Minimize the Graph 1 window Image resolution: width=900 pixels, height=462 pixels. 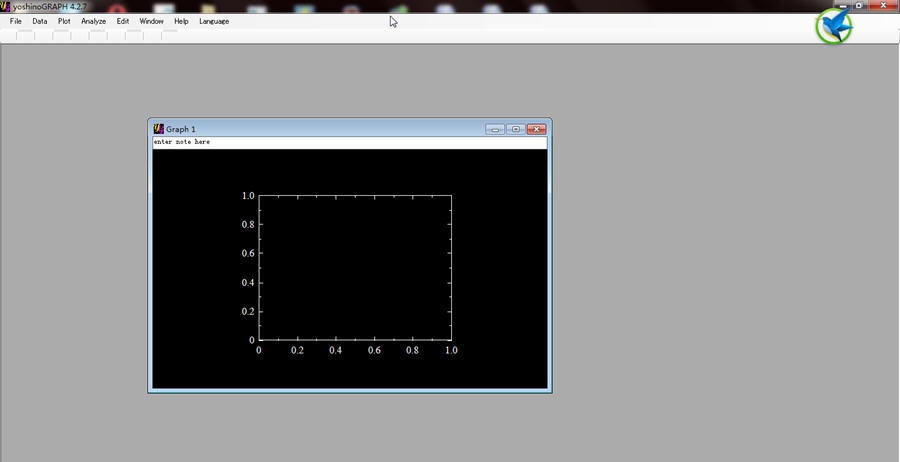495,129
